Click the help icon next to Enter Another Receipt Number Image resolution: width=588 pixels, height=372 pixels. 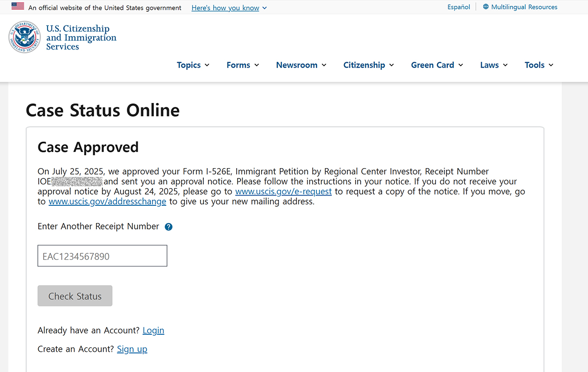click(169, 227)
